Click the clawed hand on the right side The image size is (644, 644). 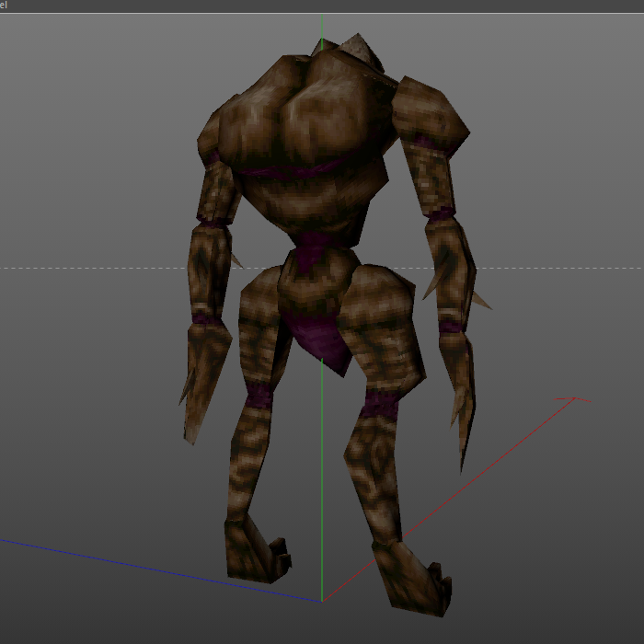pos(460,386)
